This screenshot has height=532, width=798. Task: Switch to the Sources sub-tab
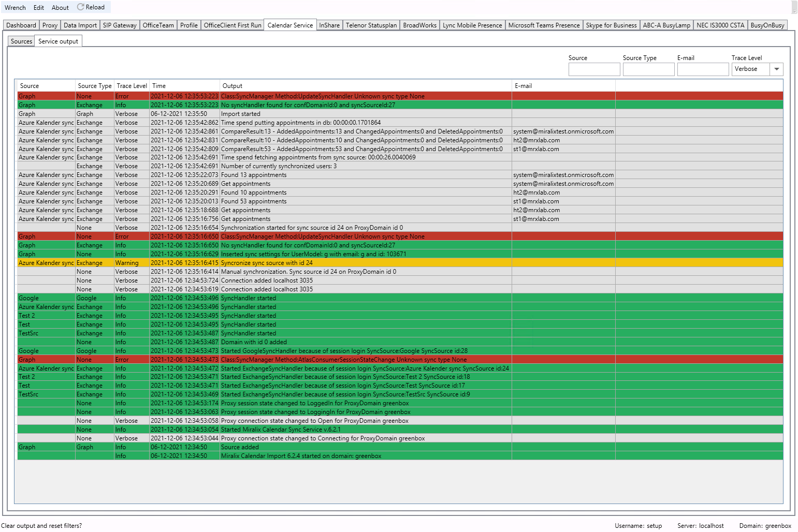[x=21, y=41]
